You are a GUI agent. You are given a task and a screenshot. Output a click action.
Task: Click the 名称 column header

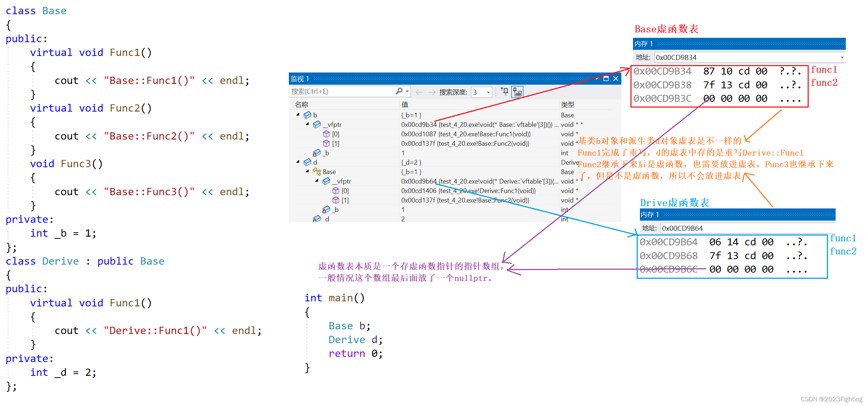(302, 105)
